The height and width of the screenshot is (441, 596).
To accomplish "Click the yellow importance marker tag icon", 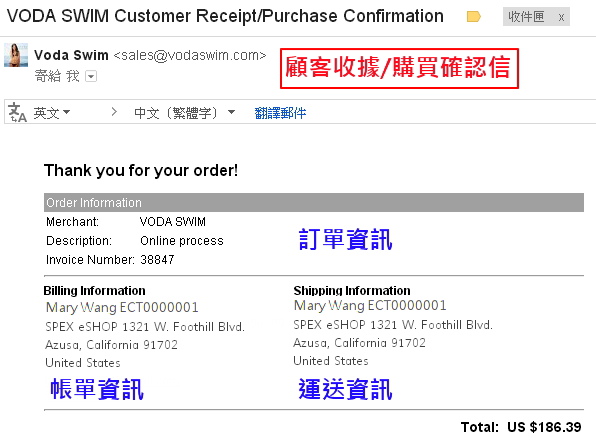I will point(474,17).
